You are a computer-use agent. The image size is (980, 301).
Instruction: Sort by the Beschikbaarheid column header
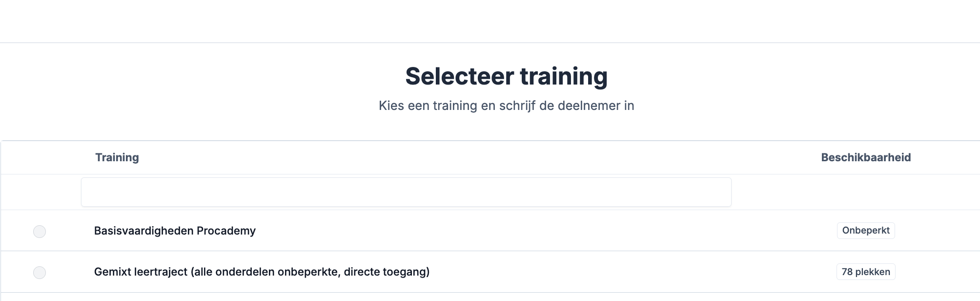click(x=865, y=157)
